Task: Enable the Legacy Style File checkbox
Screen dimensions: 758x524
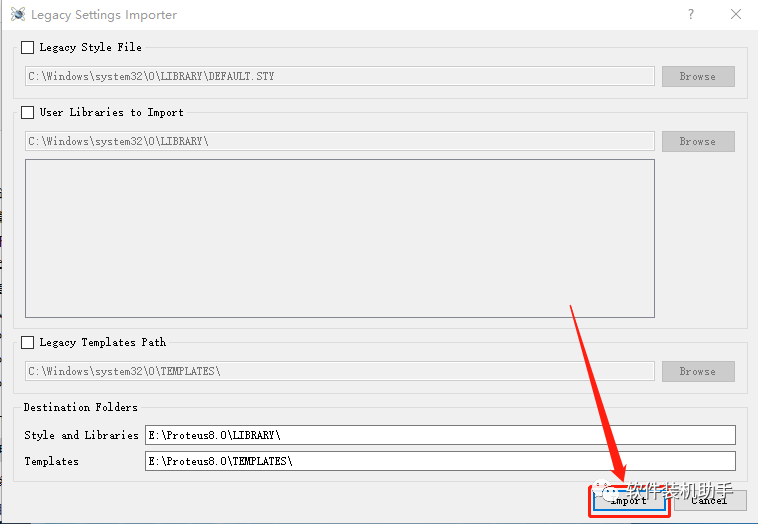Action: point(28,47)
